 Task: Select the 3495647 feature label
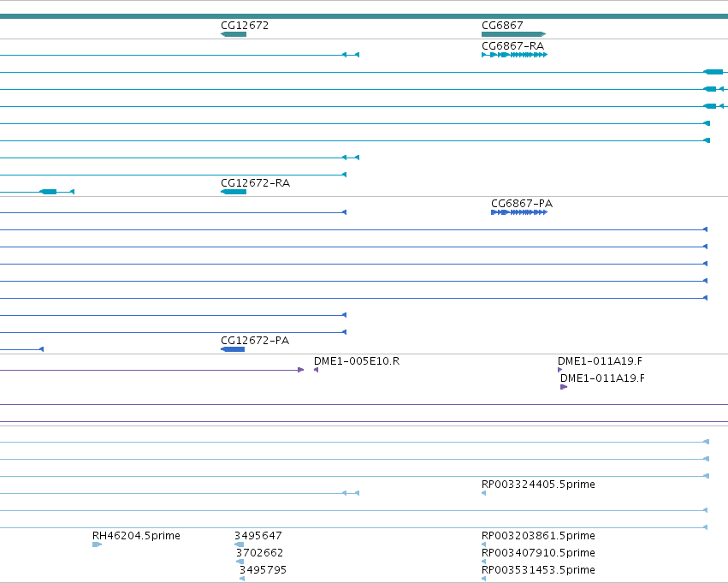[258, 536]
